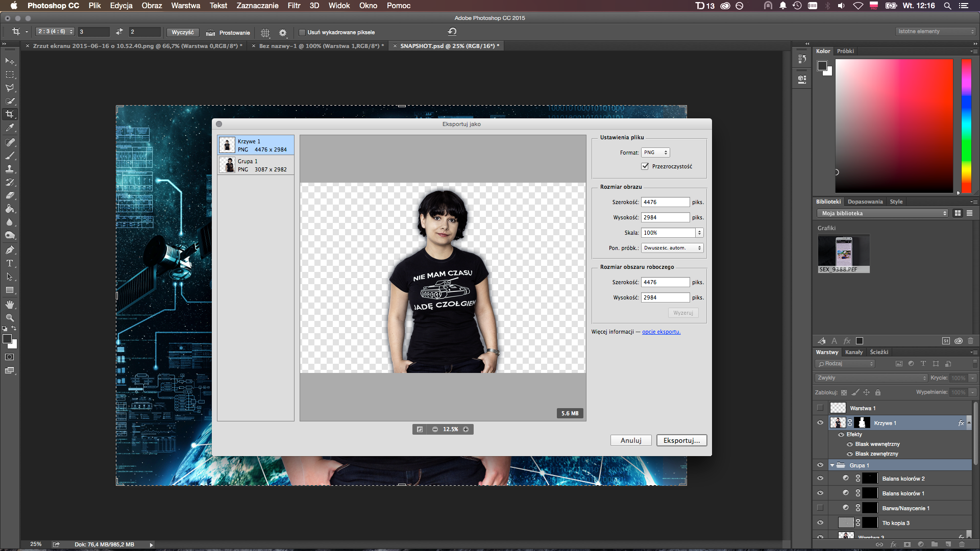Switch library to grid view
Viewport: 980px width, 551px height.
(x=958, y=213)
